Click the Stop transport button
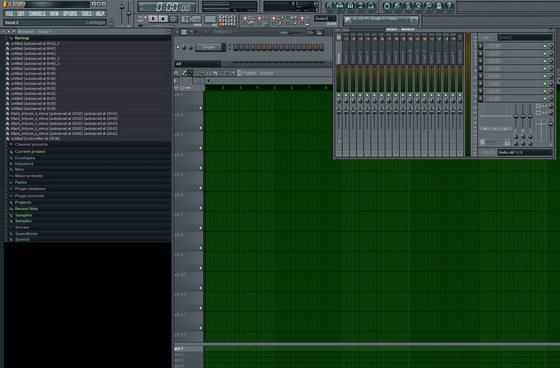The image size is (560, 368). [163, 19]
